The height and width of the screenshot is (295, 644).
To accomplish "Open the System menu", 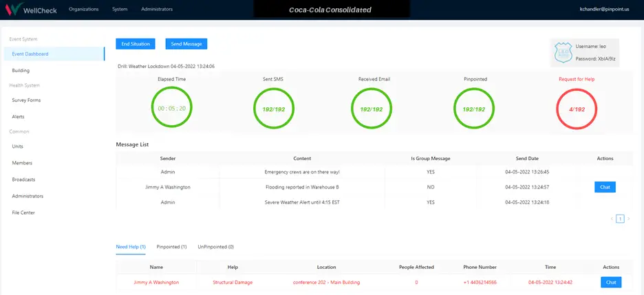I will point(120,9).
